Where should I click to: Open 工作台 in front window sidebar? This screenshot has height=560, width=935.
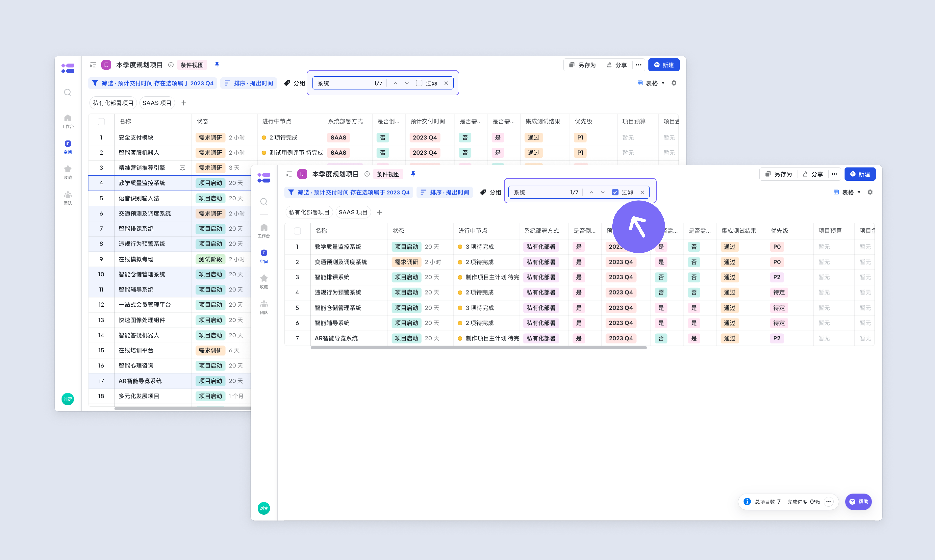264,231
